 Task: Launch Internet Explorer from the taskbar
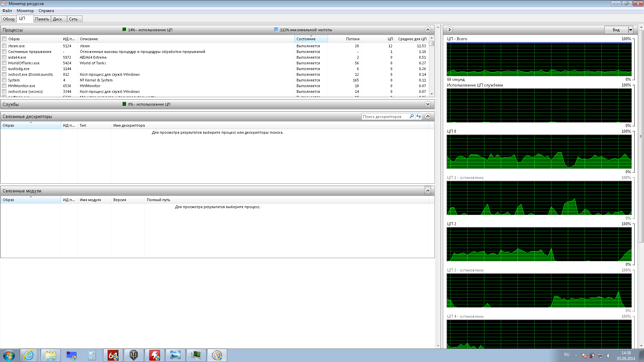[29, 355]
